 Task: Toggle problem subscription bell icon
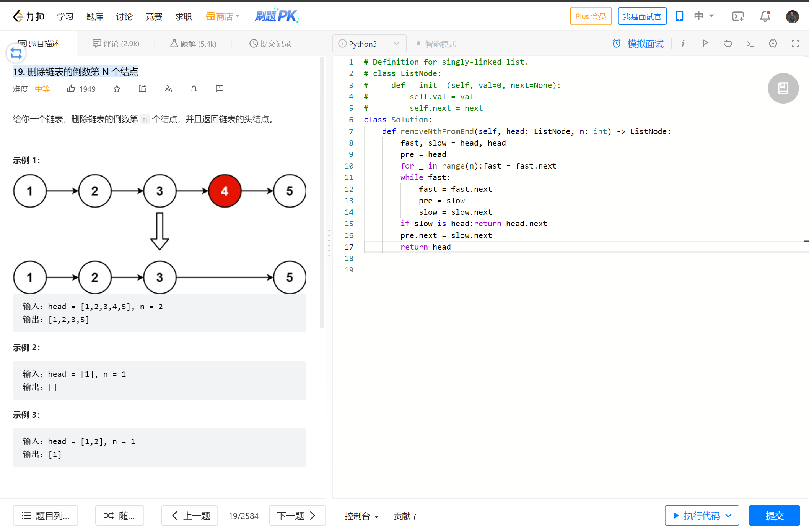[194, 89]
